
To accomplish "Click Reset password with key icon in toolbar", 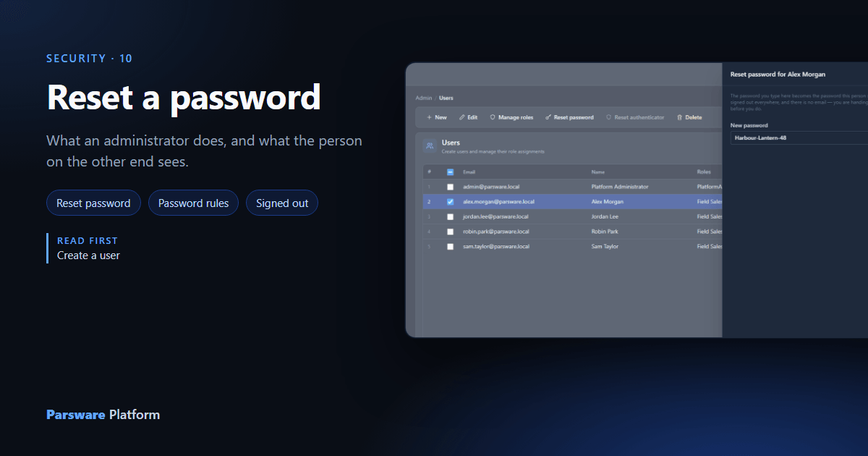I will (569, 117).
